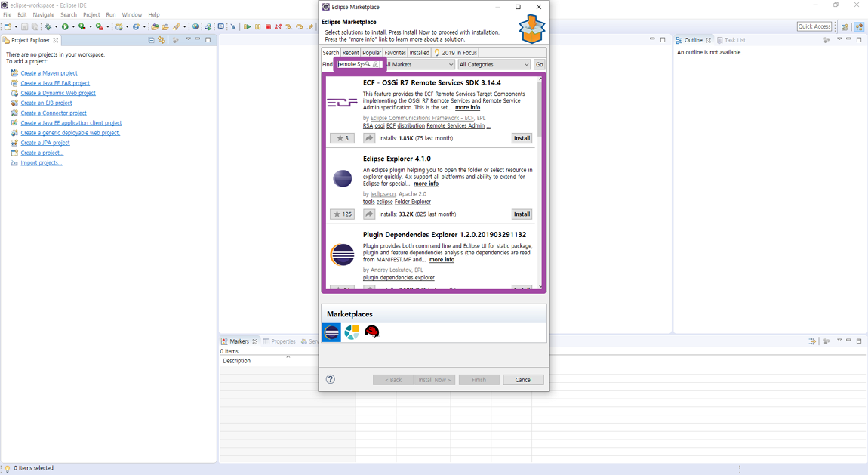The width and height of the screenshot is (868, 475).
Task: Select the Eclipse Marketplace catalog icon
Action: [331, 332]
